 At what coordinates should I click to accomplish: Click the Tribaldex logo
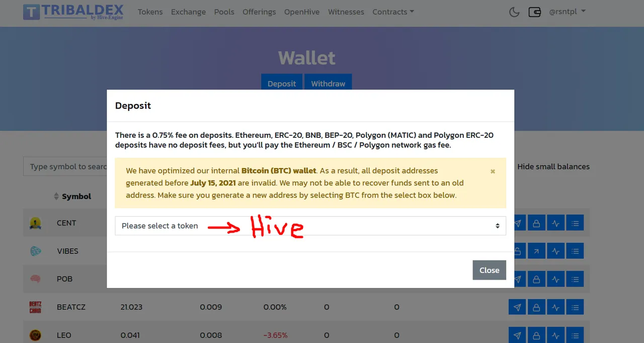pyautogui.click(x=73, y=12)
